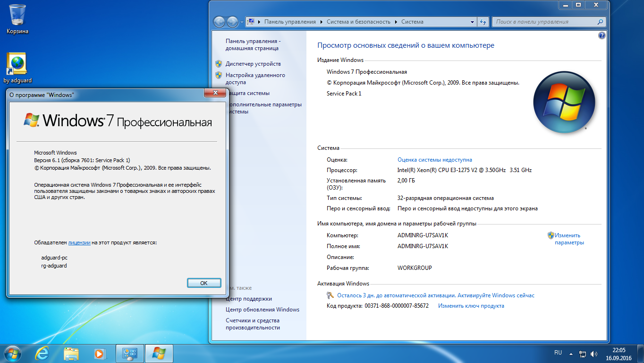The height and width of the screenshot is (363, 644).
Task: Switch to Control Panel taskbar button
Action: point(130,353)
